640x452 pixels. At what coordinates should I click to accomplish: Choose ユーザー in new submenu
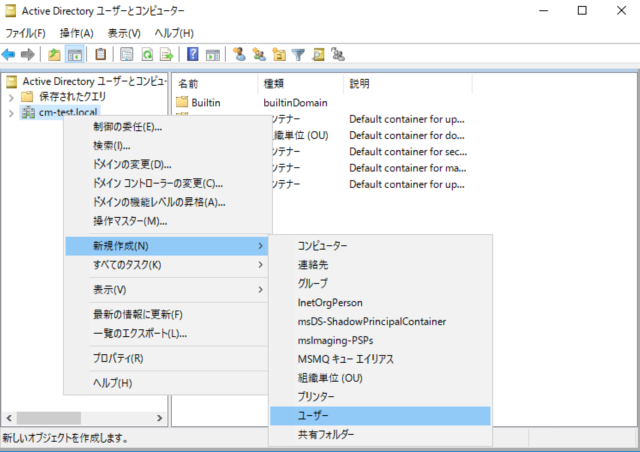pos(380,416)
